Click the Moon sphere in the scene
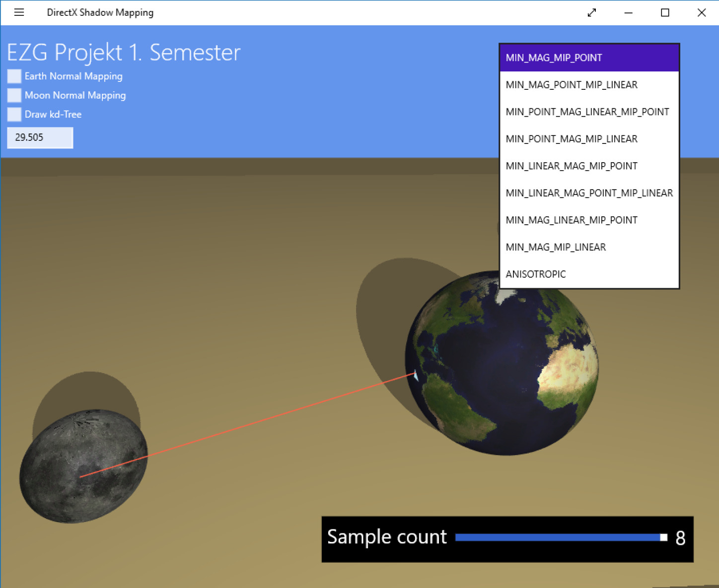 83,466
